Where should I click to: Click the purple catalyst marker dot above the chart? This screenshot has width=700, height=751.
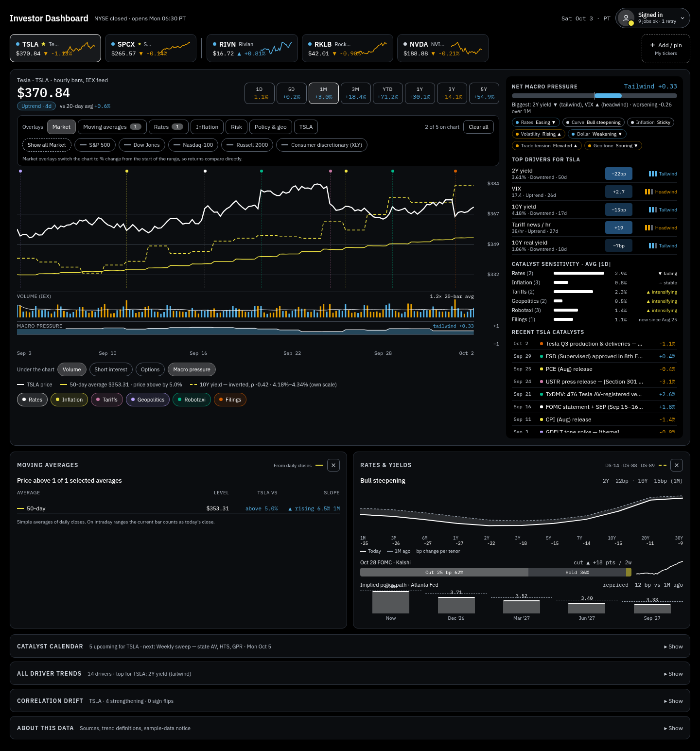[x=20, y=171]
